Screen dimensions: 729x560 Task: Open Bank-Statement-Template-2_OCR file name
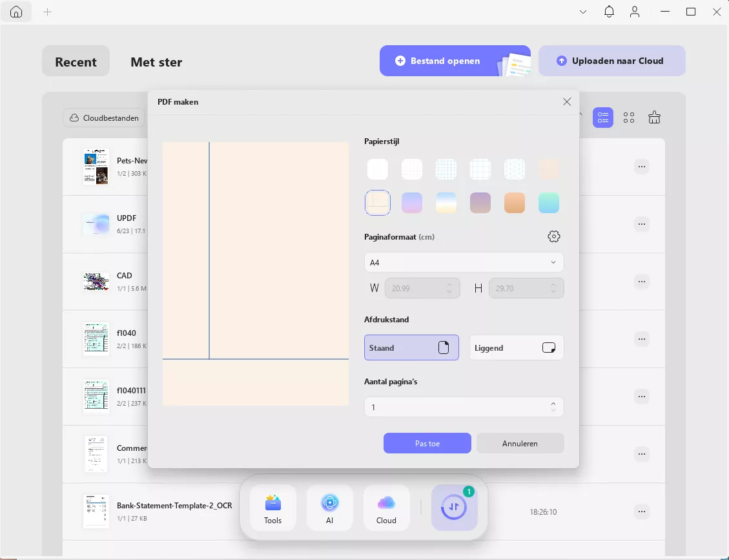point(174,506)
